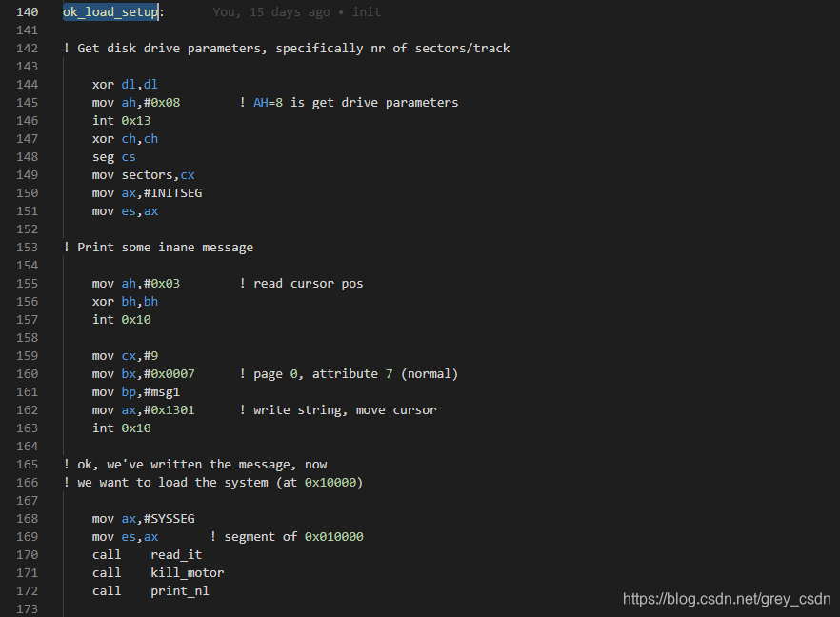Click the read_it call target on line 170
The height and width of the screenshot is (617, 840).
pos(175,554)
